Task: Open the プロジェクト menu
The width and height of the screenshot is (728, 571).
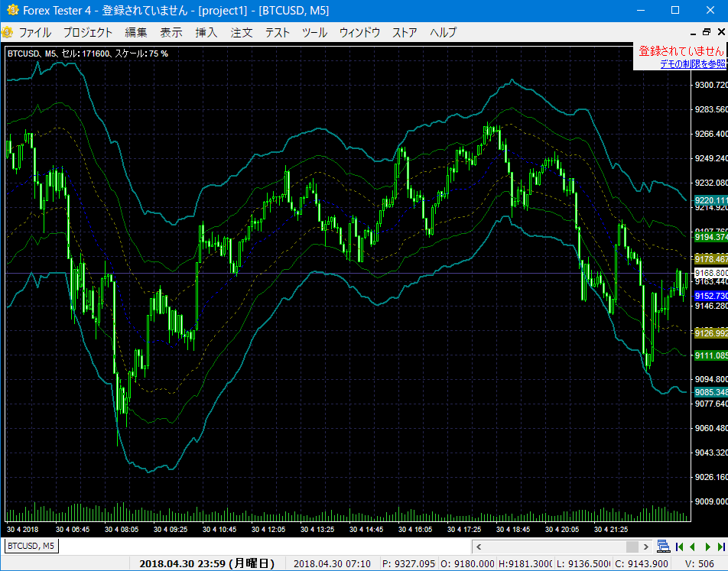Action: pyautogui.click(x=88, y=33)
